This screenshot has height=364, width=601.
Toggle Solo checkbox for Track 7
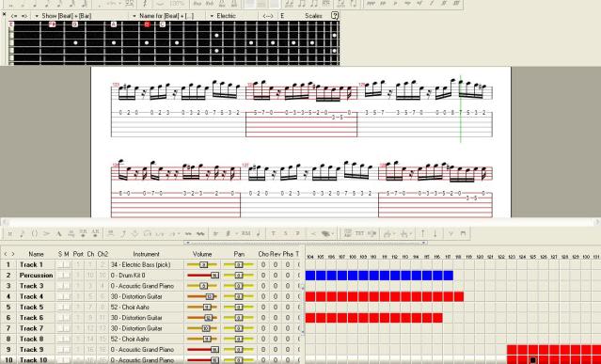pos(61,328)
